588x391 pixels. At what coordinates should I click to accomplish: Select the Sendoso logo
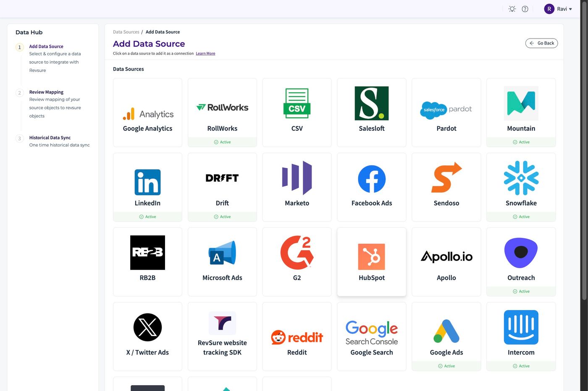[x=446, y=177]
